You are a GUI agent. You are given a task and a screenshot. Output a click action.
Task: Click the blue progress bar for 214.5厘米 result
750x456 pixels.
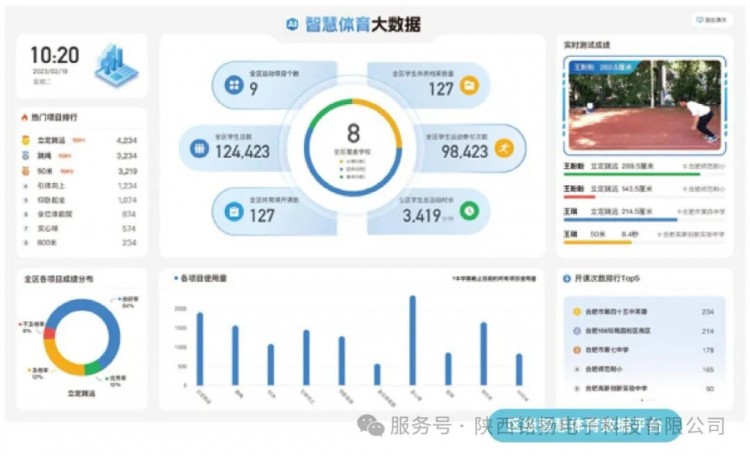[x=620, y=220]
